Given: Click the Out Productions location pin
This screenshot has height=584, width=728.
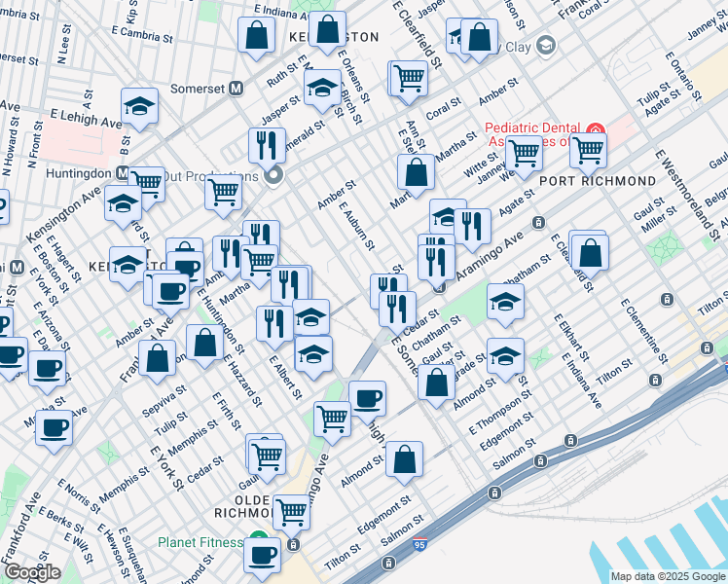Looking at the screenshot, I should [x=273, y=176].
